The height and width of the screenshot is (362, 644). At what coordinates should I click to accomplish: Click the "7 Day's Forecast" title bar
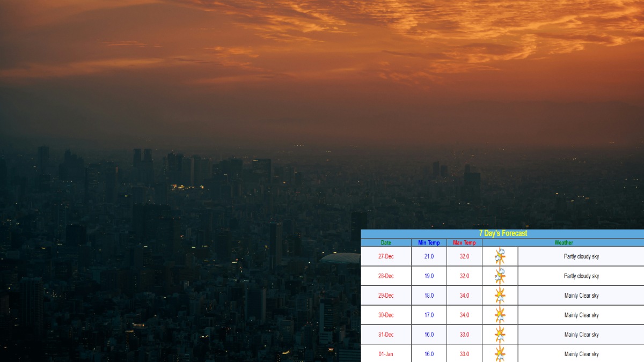pyautogui.click(x=502, y=233)
